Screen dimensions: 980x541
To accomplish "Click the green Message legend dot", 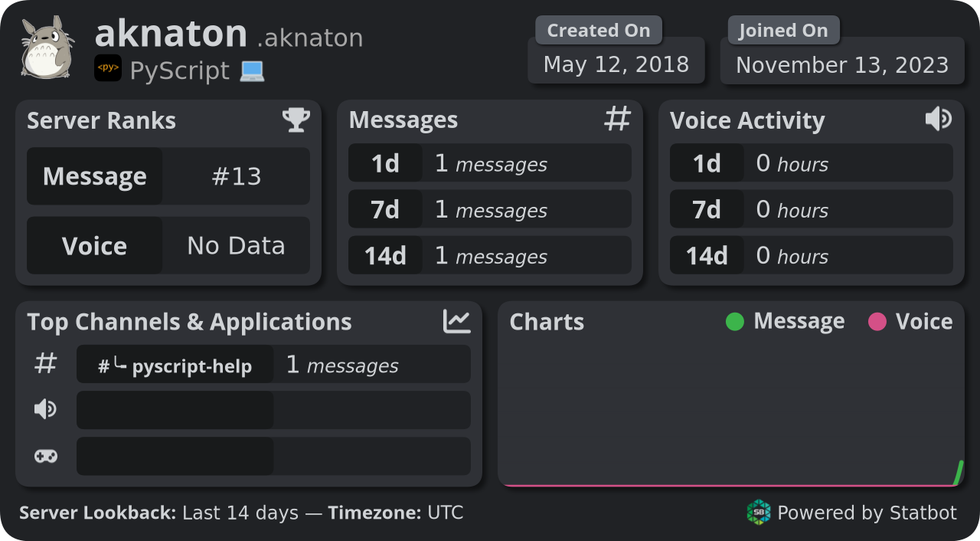I will [x=735, y=322].
